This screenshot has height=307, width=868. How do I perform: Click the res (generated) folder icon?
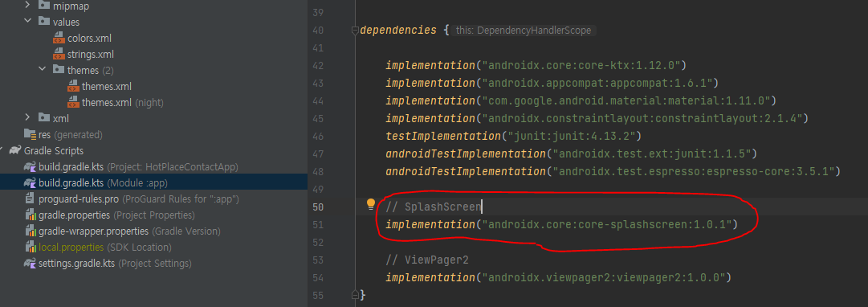point(30,134)
